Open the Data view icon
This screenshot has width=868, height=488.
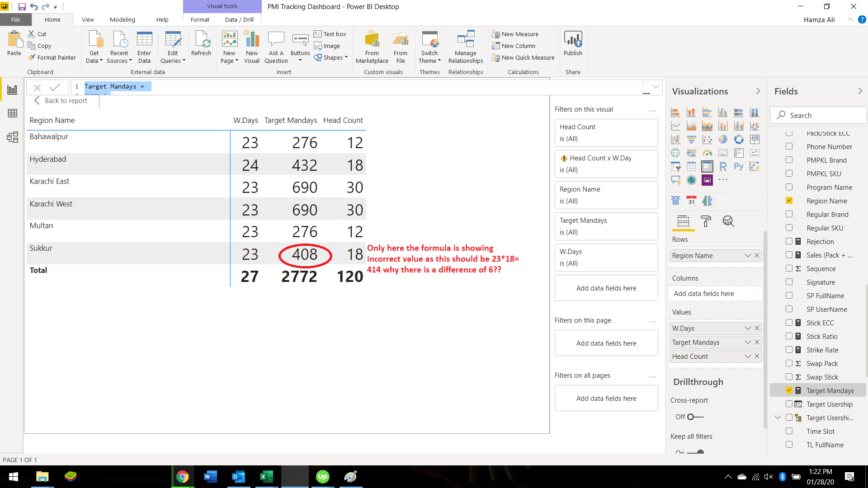tap(12, 113)
